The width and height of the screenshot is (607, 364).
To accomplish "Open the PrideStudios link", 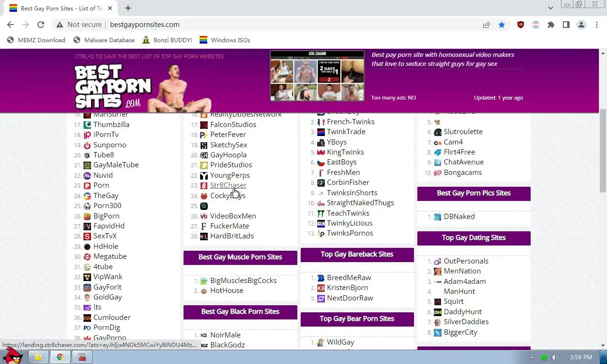I will (231, 165).
